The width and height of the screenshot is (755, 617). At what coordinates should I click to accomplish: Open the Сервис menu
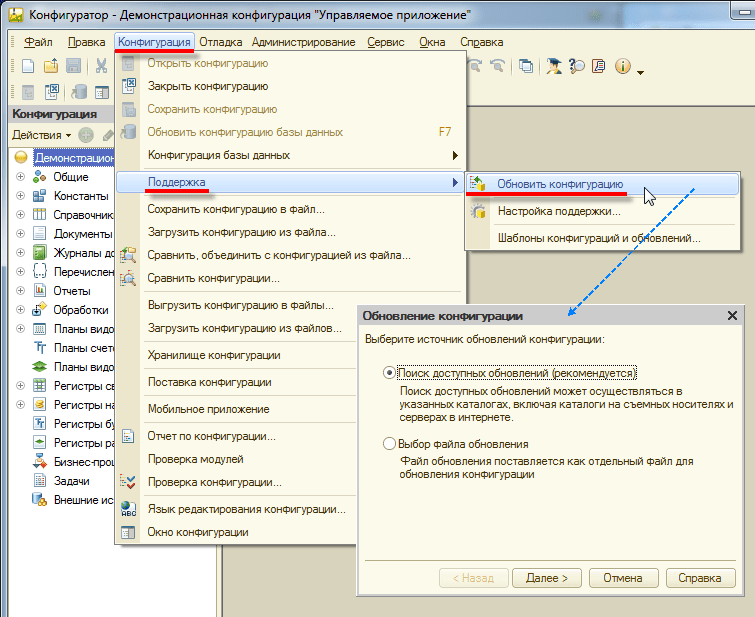click(x=386, y=42)
